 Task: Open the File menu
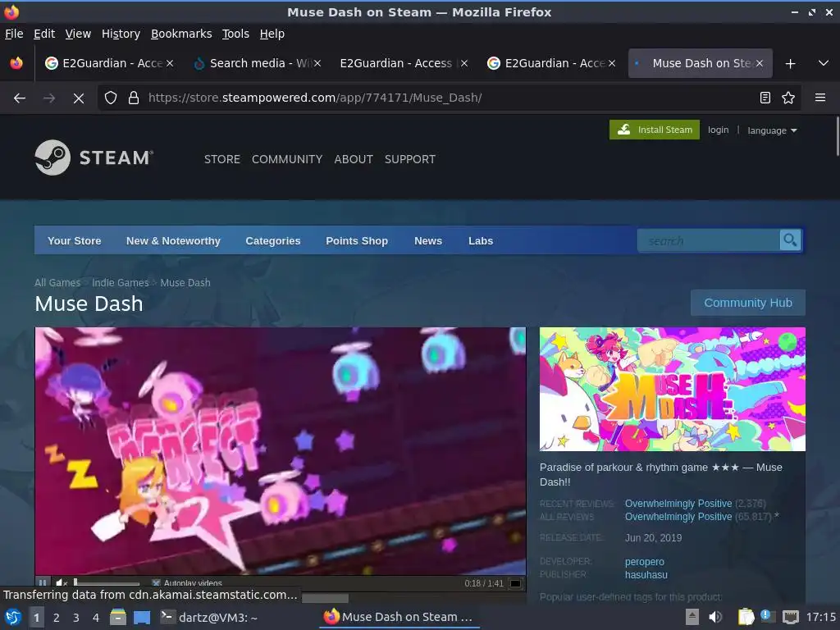click(x=14, y=34)
